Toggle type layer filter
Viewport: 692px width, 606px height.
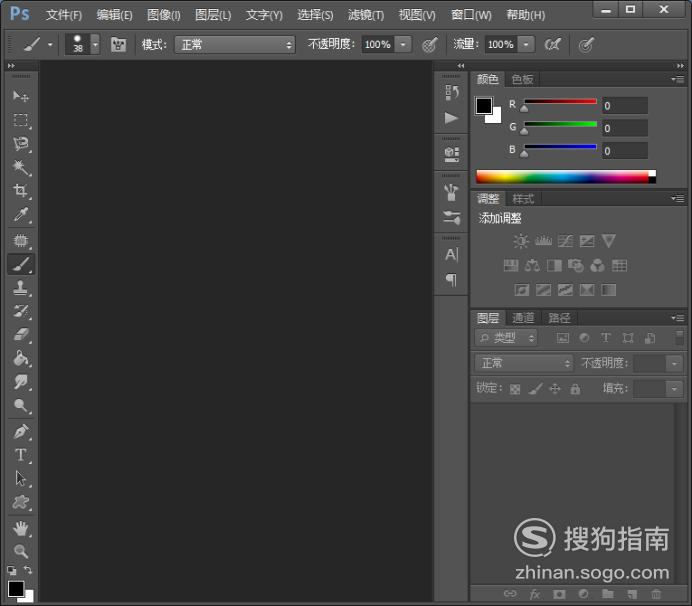[x=606, y=338]
